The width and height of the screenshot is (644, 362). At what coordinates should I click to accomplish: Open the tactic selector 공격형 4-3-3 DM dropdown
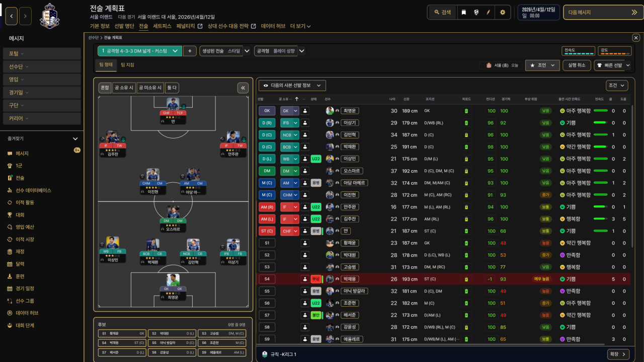point(140,51)
